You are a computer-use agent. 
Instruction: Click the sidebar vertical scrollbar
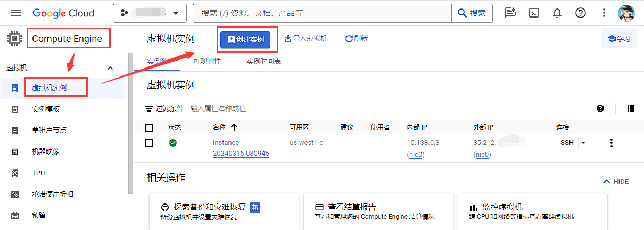tap(131, 123)
